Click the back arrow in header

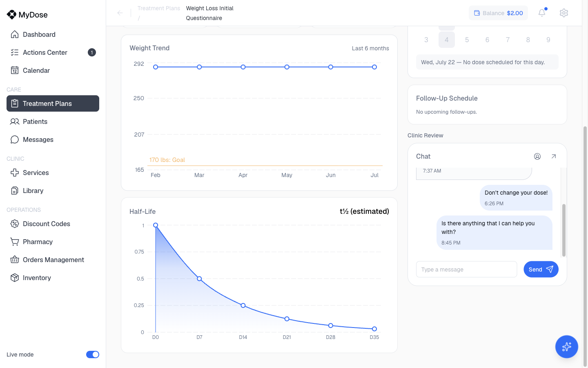120,13
